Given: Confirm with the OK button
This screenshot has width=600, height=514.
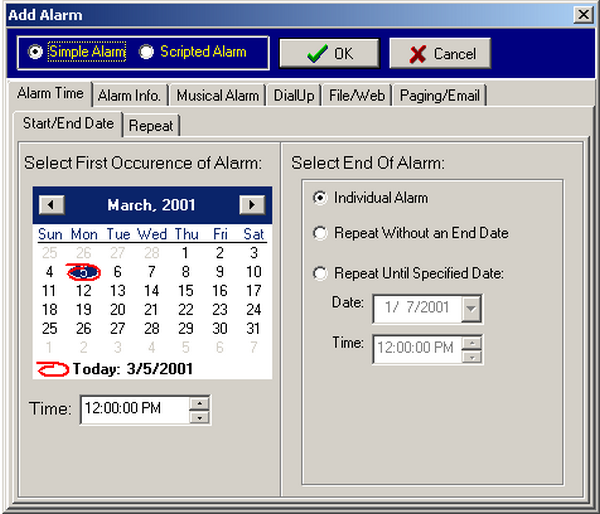Looking at the screenshot, I should coord(329,53).
